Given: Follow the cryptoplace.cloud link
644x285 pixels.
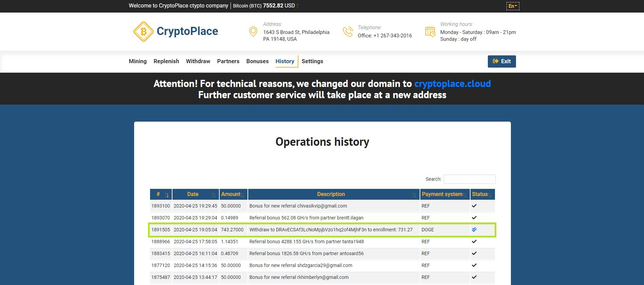Looking at the screenshot, I should click(x=452, y=84).
